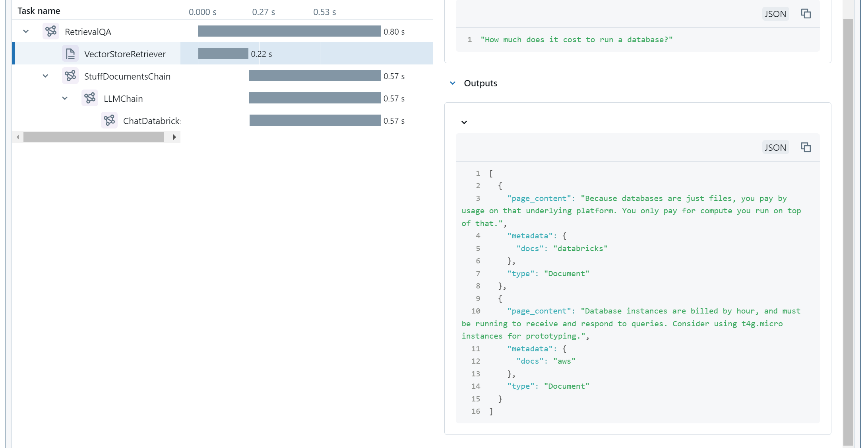Screen dimensions: 868x448
Task: Click the ChatDatabricks span icon
Action: [x=109, y=121]
